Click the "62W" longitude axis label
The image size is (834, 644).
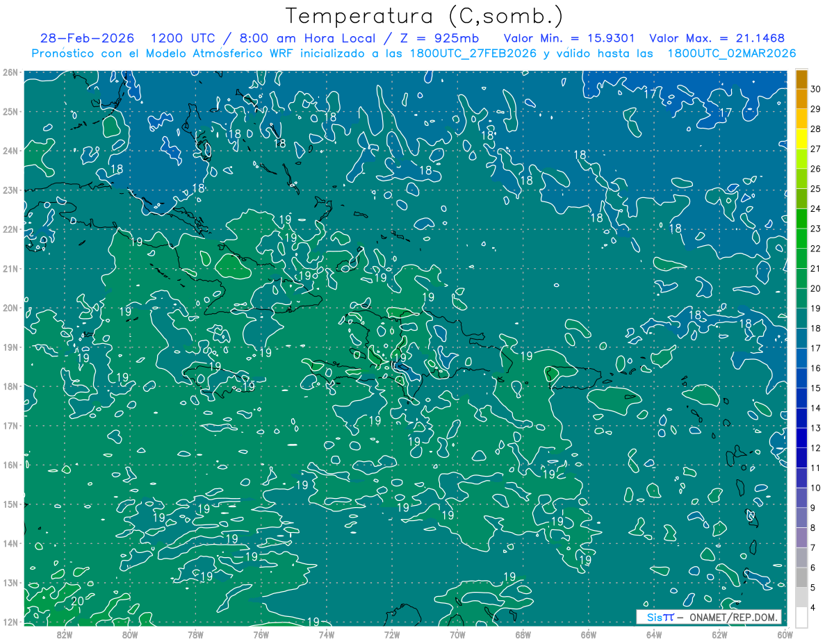719,634
